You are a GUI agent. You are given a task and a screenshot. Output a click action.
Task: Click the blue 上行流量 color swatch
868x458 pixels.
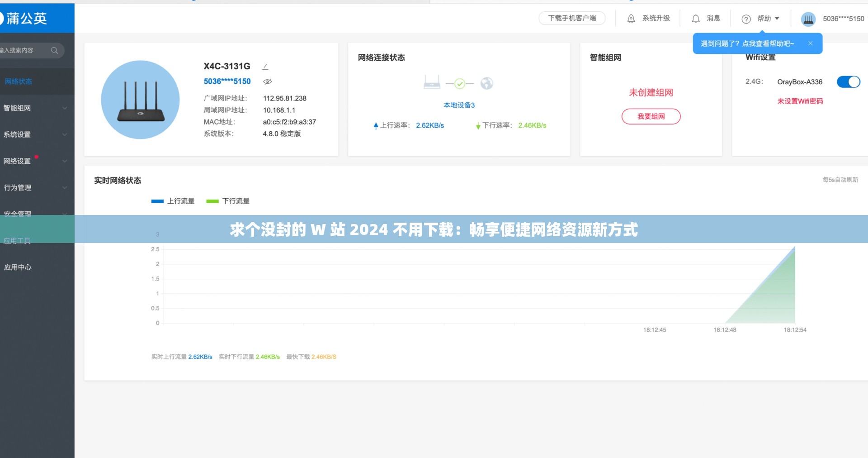157,201
